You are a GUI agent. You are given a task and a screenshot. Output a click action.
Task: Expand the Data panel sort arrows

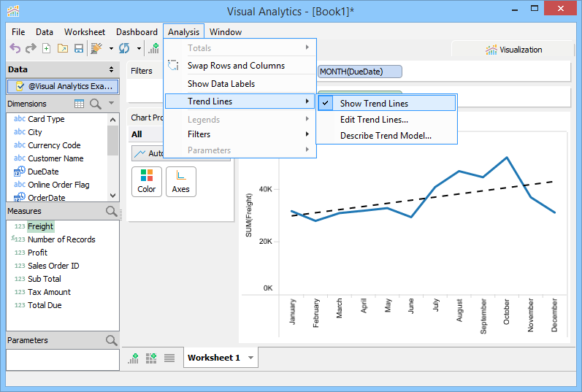point(111,69)
